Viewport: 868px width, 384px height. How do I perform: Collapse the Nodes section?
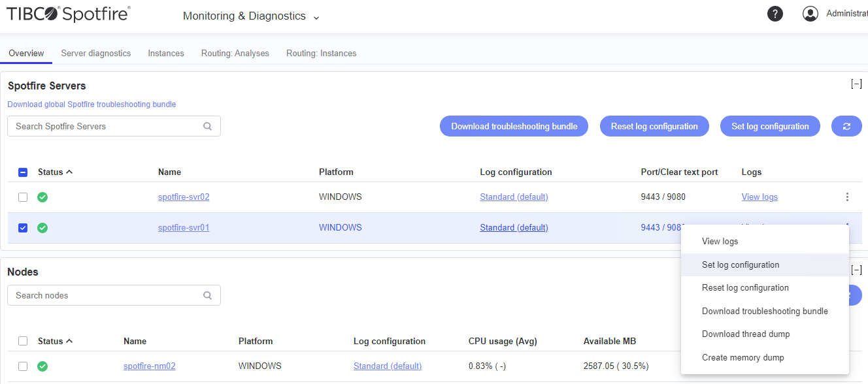pyautogui.click(x=856, y=270)
